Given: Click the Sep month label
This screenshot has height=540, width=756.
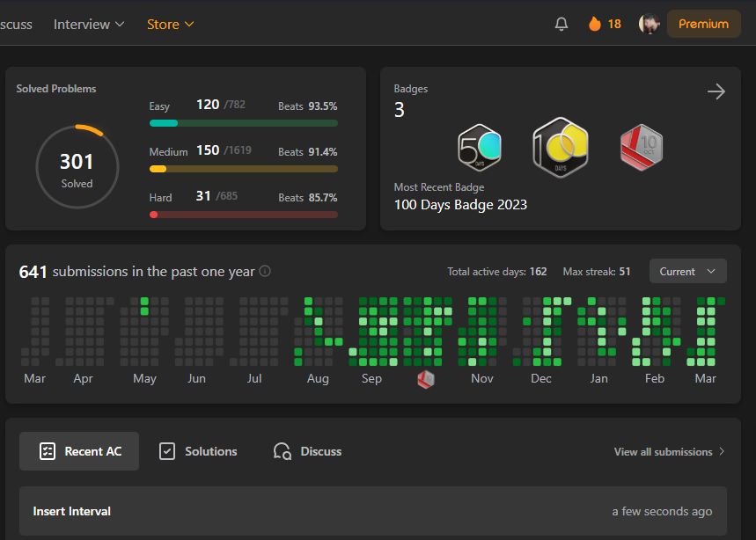Looking at the screenshot, I should tap(371, 379).
